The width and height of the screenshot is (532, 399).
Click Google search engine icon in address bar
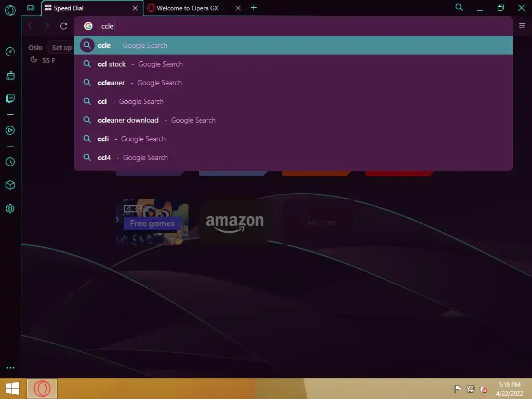click(x=88, y=26)
